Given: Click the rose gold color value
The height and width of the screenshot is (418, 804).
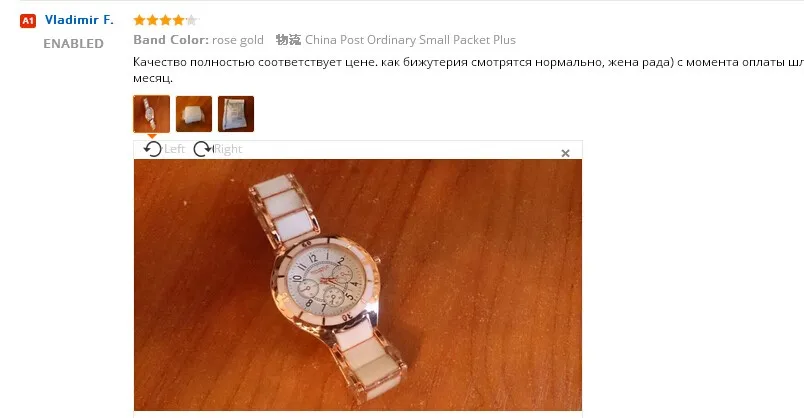Looking at the screenshot, I should click(238, 40).
